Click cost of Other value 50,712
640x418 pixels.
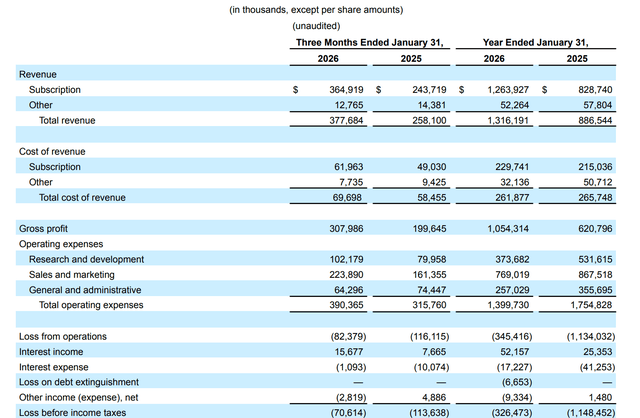598,182
